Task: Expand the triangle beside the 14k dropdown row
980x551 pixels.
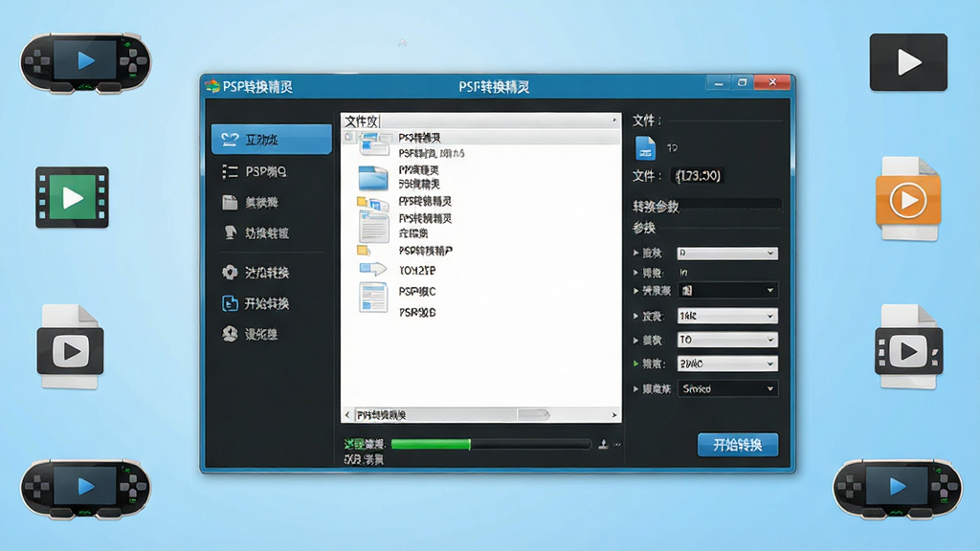Action: pos(636,316)
